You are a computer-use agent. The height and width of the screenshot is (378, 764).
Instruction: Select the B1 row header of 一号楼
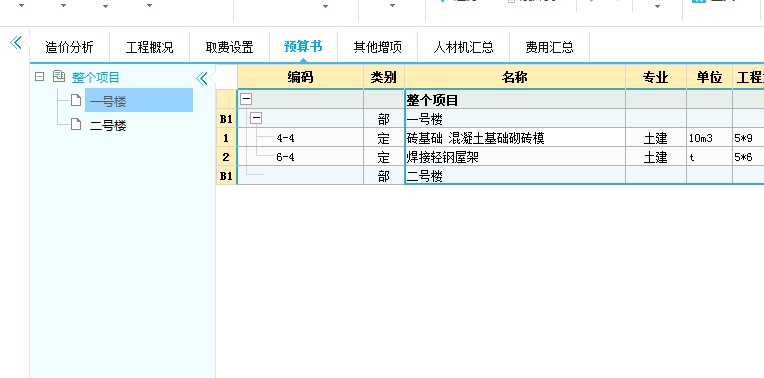pos(226,119)
